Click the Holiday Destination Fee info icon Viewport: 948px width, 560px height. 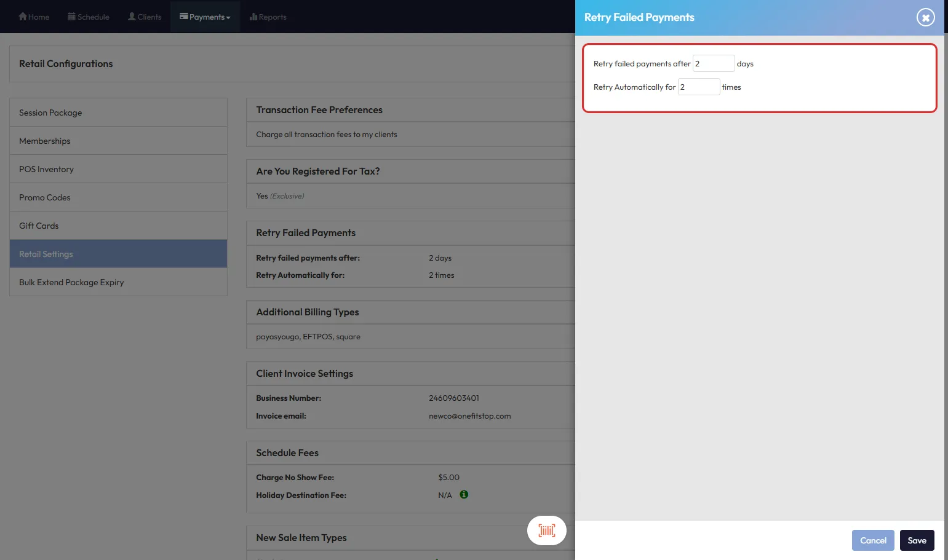464,494
